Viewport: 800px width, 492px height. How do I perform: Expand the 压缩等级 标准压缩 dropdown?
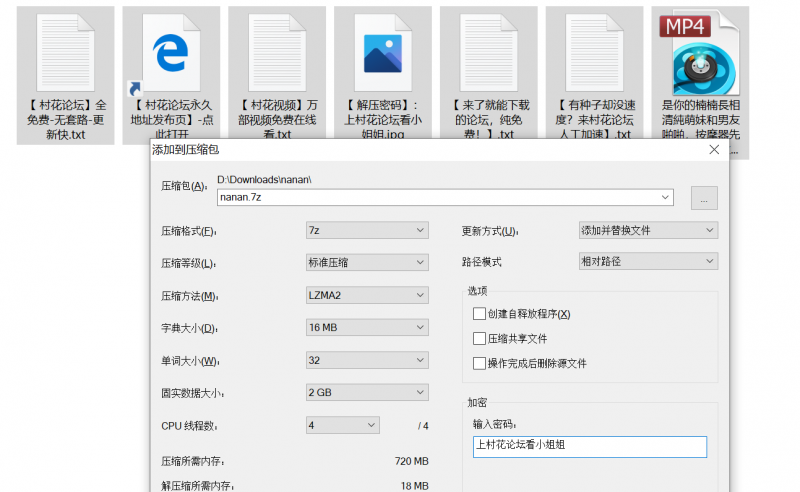pos(367,262)
